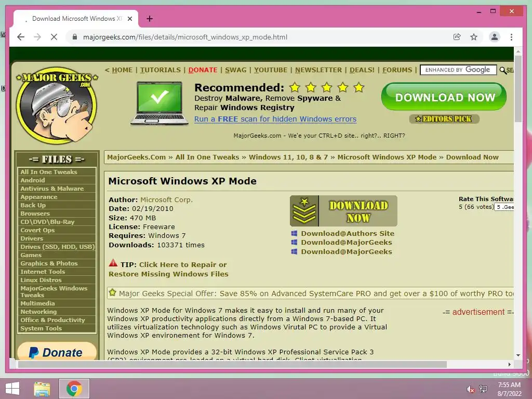Open DONATE menu link
This screenshot has height=399, width=532.
[203, 70]
